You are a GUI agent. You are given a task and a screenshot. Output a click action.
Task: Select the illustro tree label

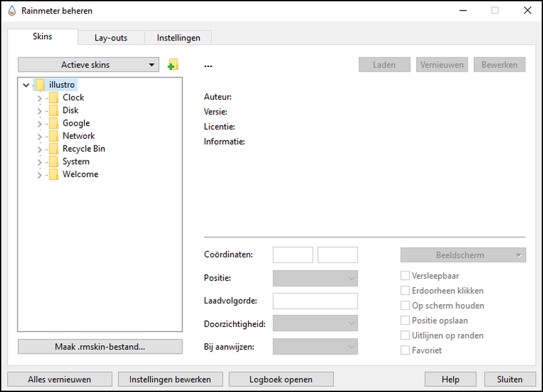tap(62, 85)
